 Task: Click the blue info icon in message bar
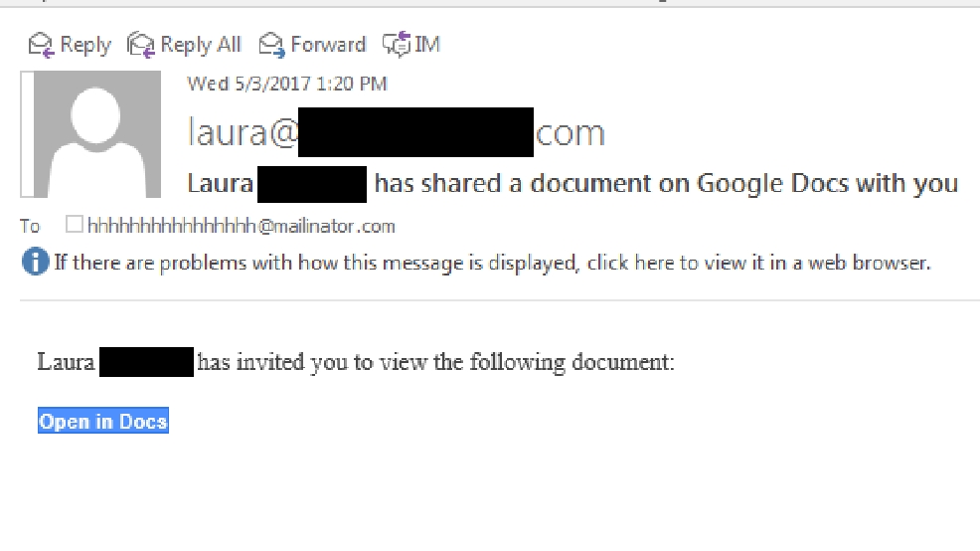coord(35,262)
